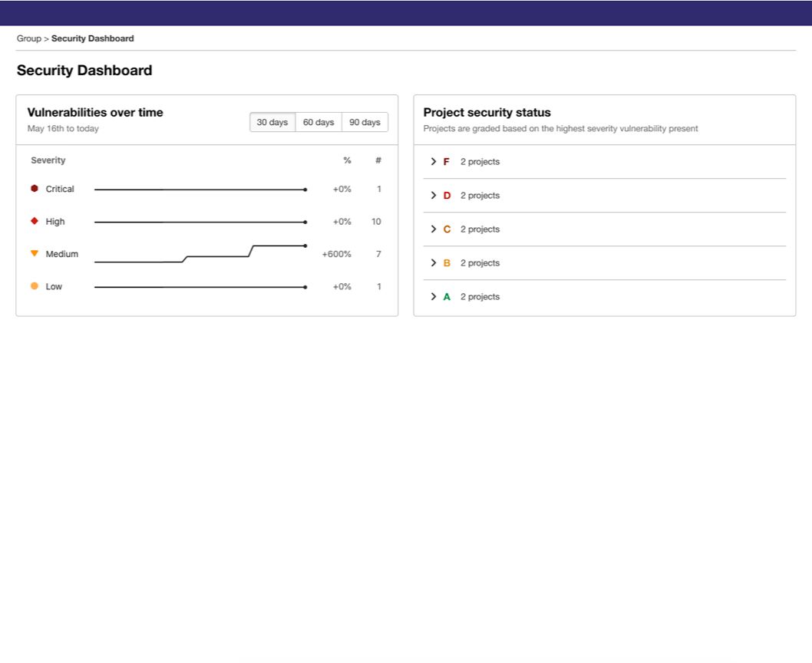Switch to the 60 days range
Screen dimensions: 812x663
[319, 122]
